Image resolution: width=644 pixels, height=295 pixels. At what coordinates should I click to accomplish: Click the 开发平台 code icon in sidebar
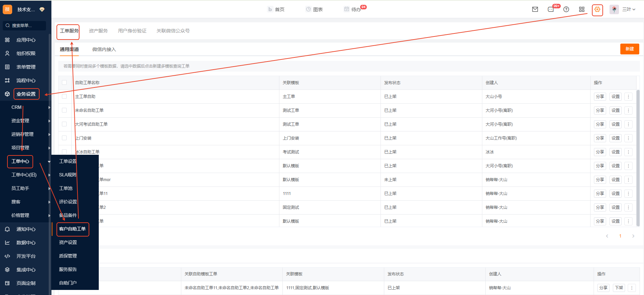tap(7, 256)
